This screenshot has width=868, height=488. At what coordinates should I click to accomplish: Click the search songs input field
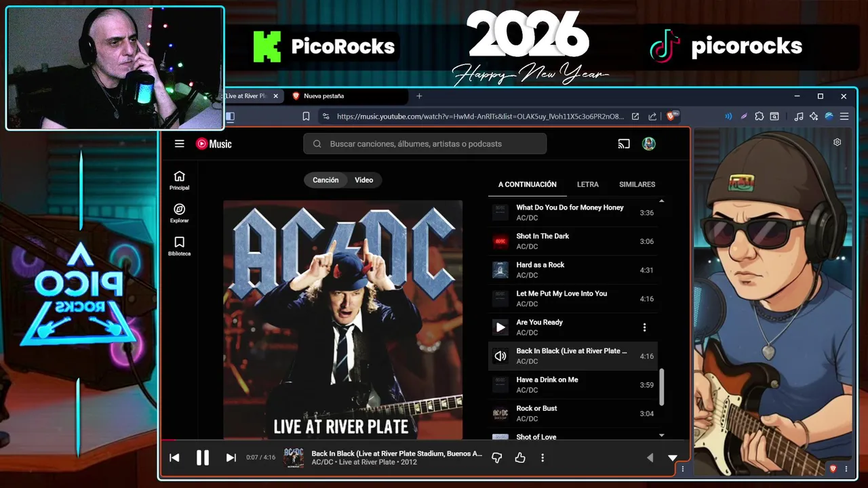pyautogui.click(x=425, y=144)
